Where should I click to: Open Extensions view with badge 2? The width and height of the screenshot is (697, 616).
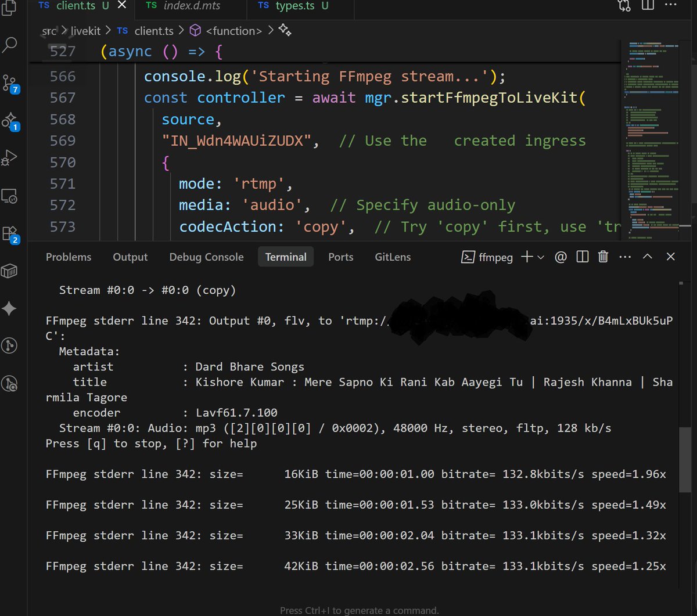[10, 235]
